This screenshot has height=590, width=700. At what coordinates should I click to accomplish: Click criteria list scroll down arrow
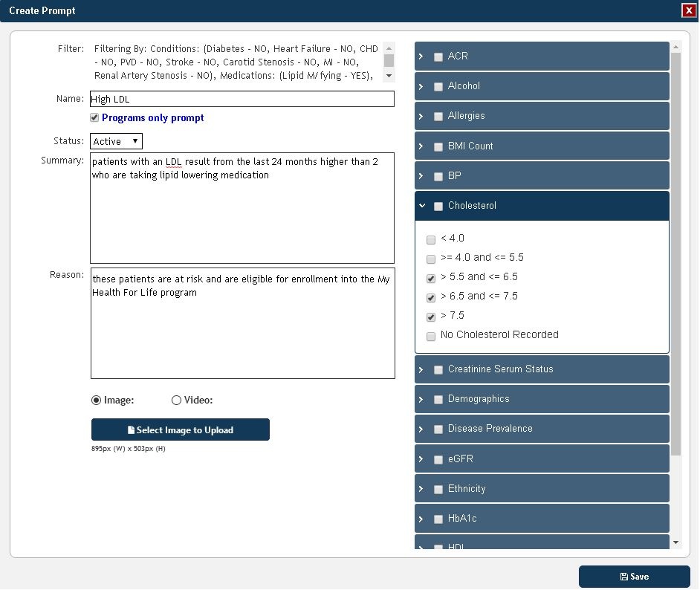675,542
